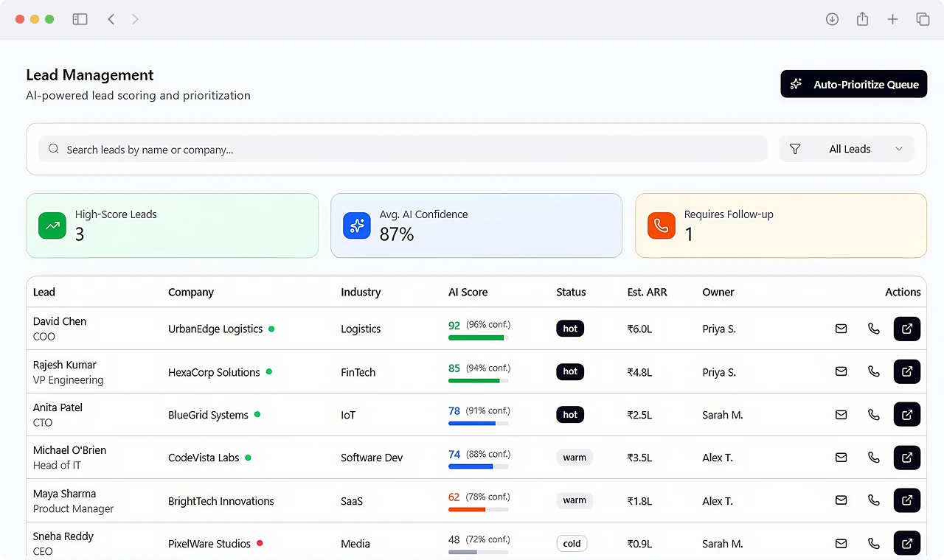Click the Status column header
This screenshot has height=560, width=944.
571,292
